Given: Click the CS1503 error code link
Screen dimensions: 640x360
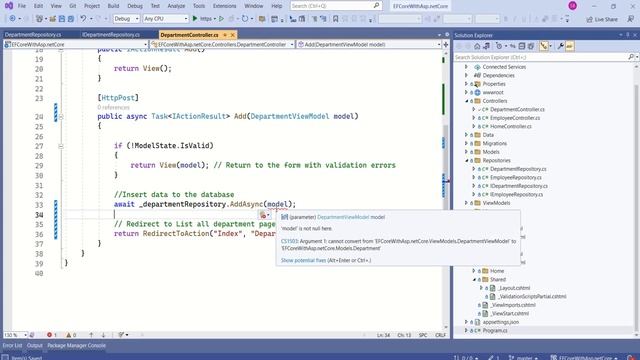Looking at the screenshot, I should click(289, 241).
